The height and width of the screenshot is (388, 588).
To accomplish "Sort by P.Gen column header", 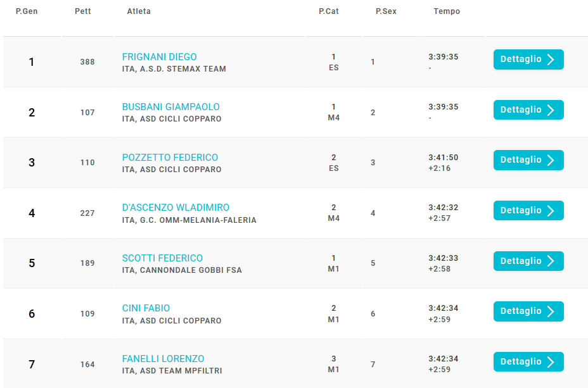I will click(27, 11).
